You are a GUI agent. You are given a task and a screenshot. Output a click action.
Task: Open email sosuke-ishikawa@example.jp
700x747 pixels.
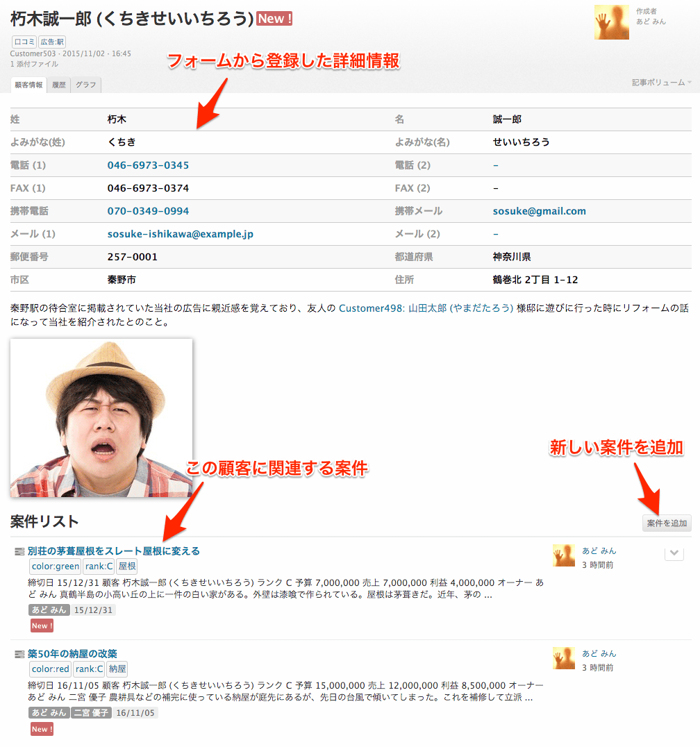180,234
